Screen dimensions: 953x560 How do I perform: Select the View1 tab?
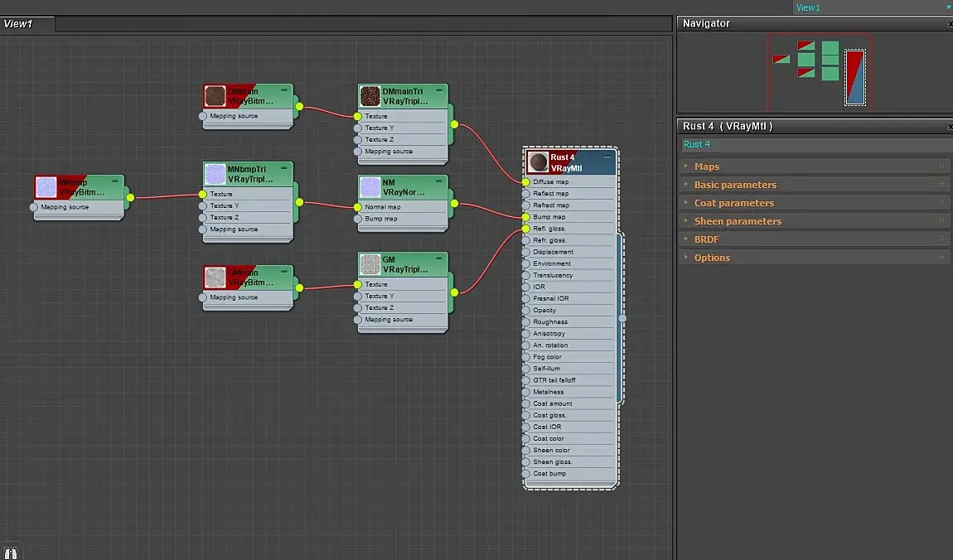(18, 24)
